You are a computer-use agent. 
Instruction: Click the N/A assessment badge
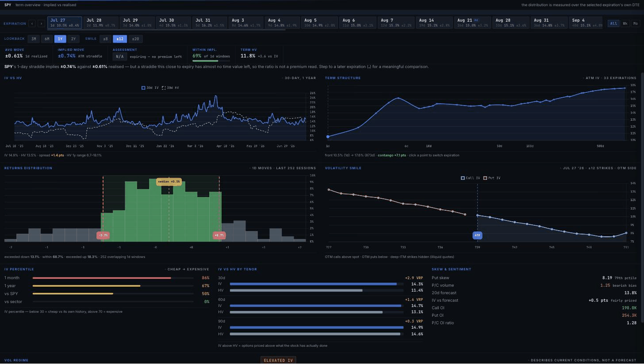[x=119, y=57]
